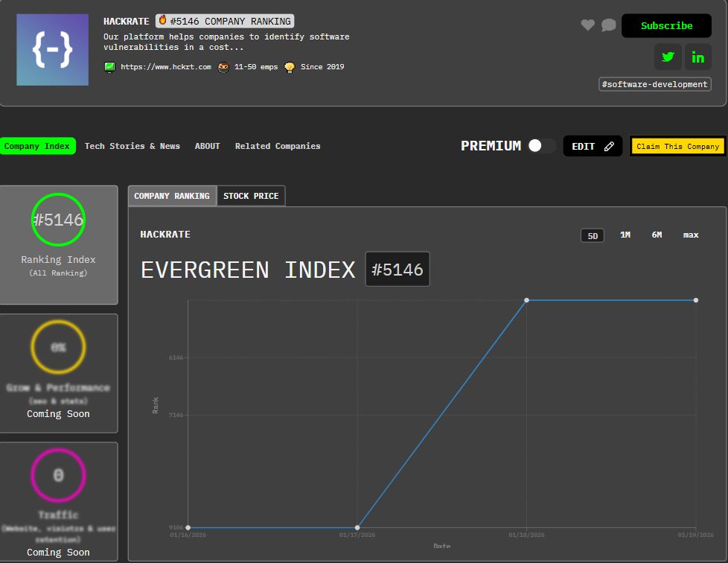728x563 pixels.
Task: Click the green #5146 ranking circle
Action: 58,220
